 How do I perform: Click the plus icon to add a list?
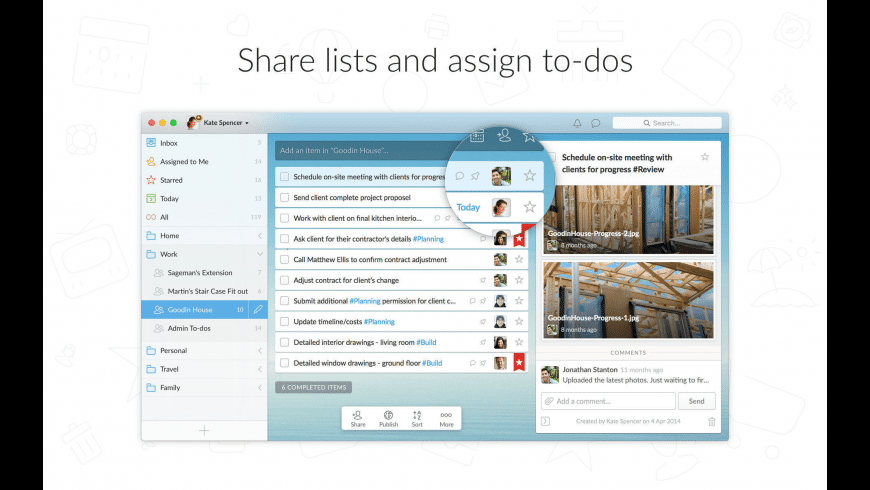(204, 431)
